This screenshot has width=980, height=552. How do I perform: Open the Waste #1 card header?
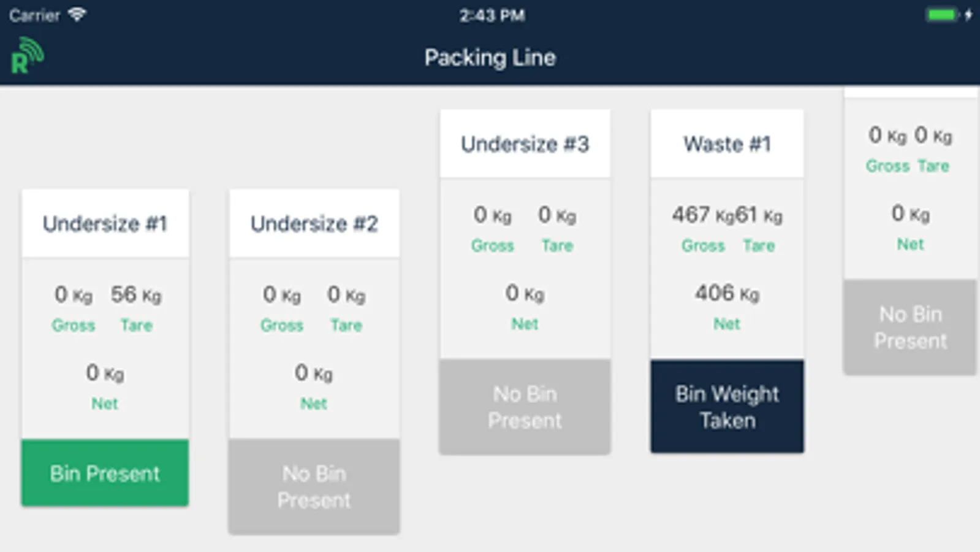point(727,144)
